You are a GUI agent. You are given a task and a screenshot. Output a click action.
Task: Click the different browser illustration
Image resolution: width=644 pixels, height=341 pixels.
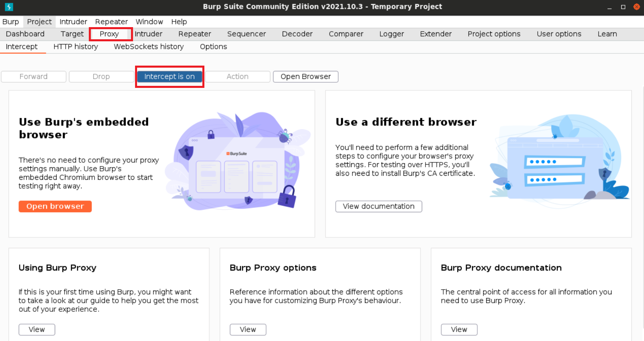560,161
